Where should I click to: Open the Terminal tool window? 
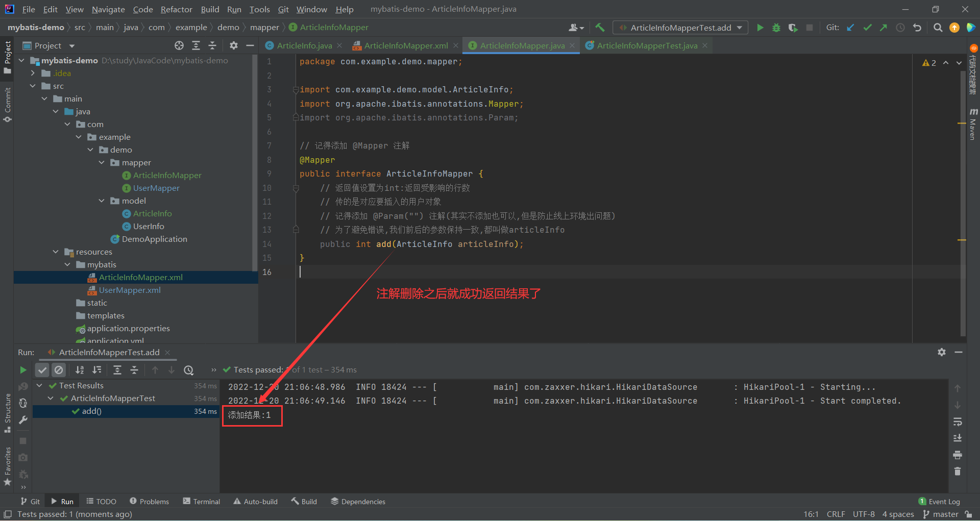202,502
